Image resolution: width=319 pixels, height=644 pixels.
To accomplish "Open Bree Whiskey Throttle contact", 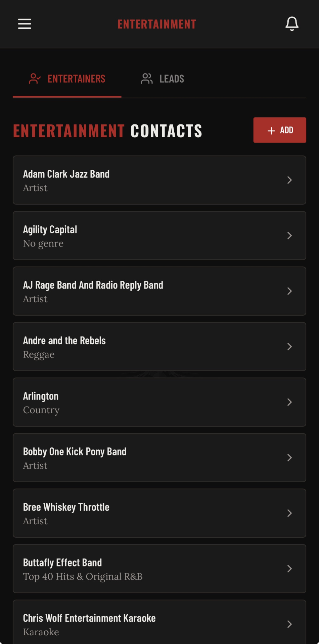I will pyautogui.click(x=159, y=513).
